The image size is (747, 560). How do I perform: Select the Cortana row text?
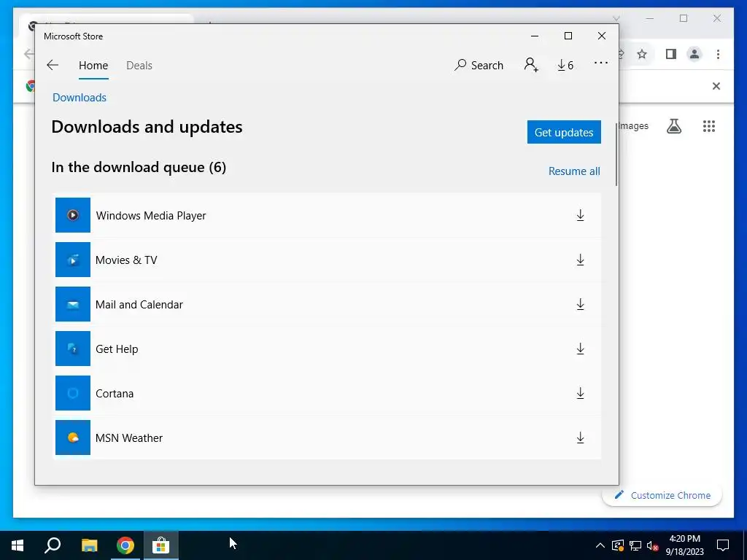click(115, 393)
